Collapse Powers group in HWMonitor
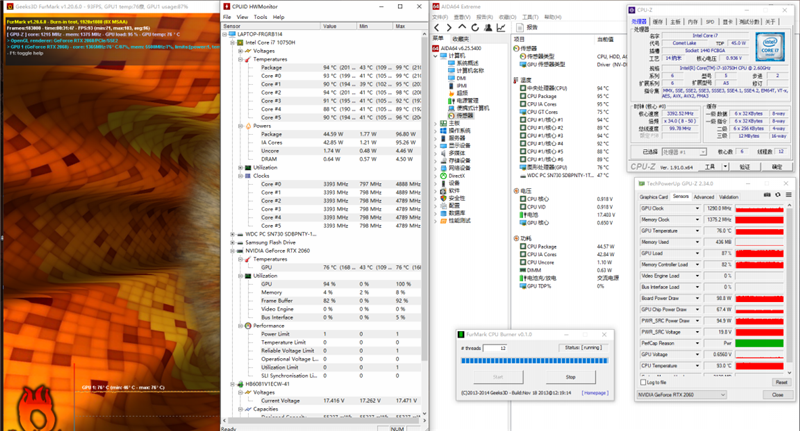800x431 pixels. [240, 125]
